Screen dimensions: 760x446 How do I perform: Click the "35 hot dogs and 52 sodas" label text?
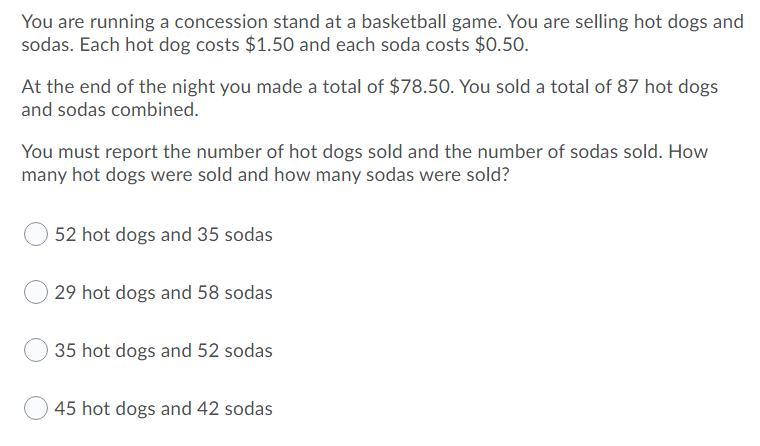[163, 350]
